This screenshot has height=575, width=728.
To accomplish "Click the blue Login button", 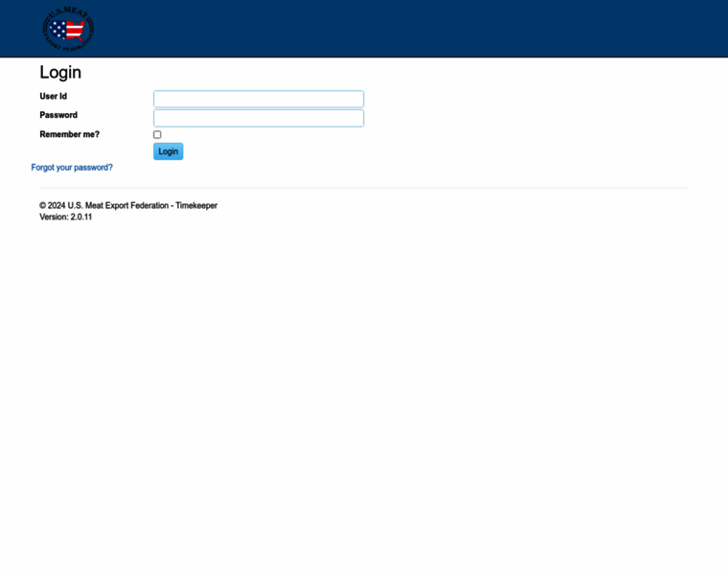I will tap(168, 151).
